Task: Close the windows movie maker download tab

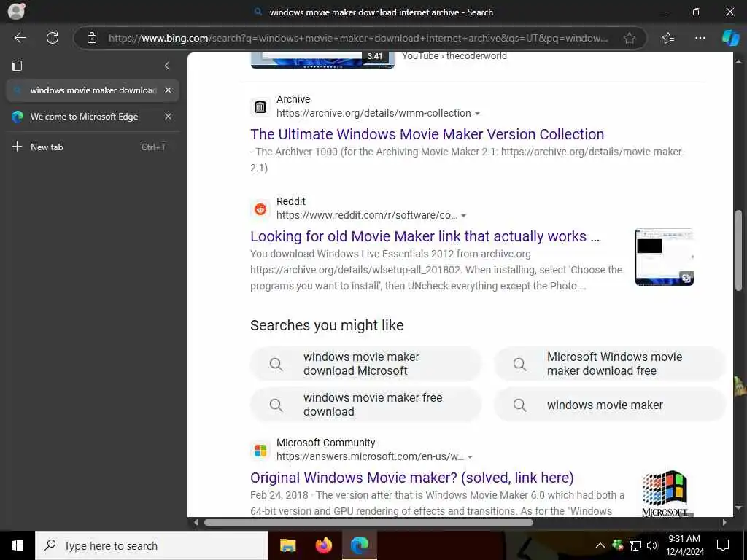Action: tap(168, 90)
